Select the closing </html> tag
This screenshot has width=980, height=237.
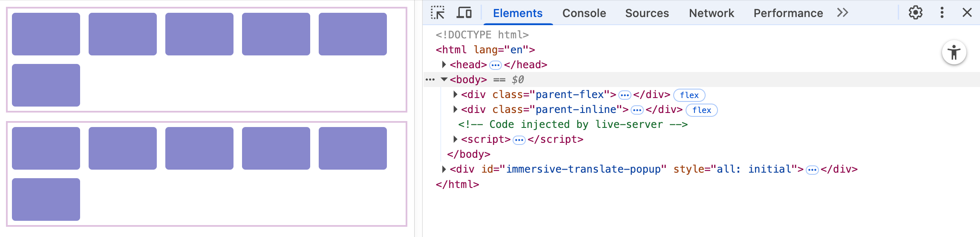point(457,184)
